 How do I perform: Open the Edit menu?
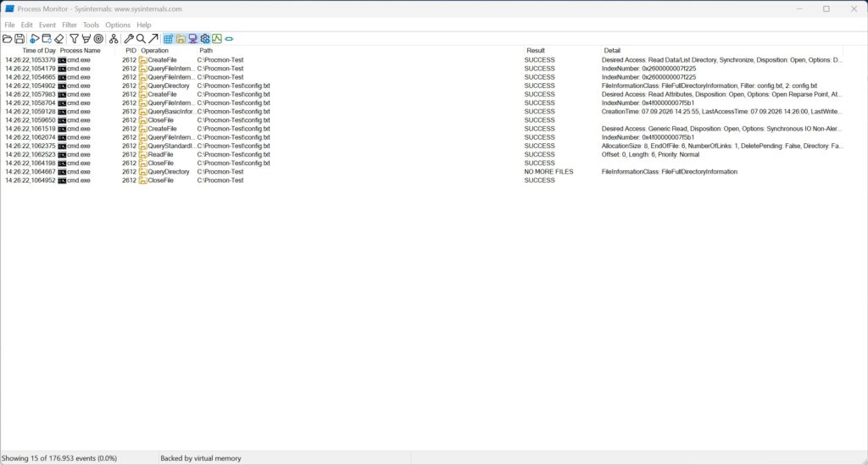[26, 25]
